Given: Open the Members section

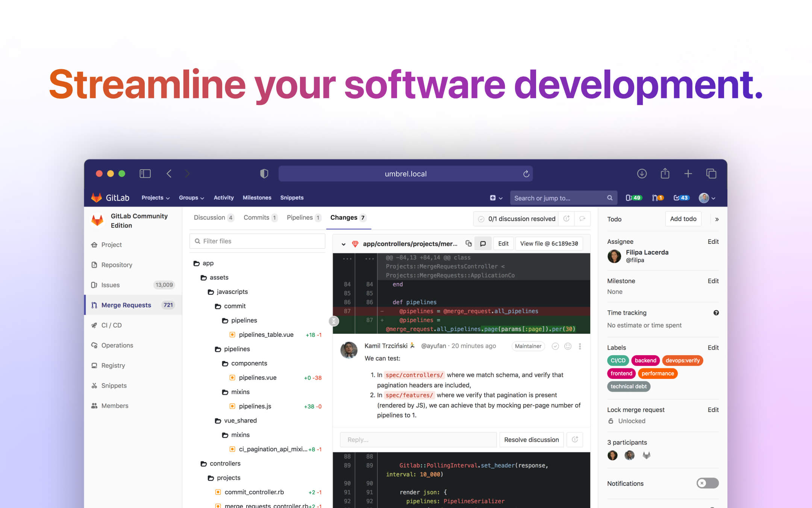Looking at the screenshot, I should (x=114, y=406).
